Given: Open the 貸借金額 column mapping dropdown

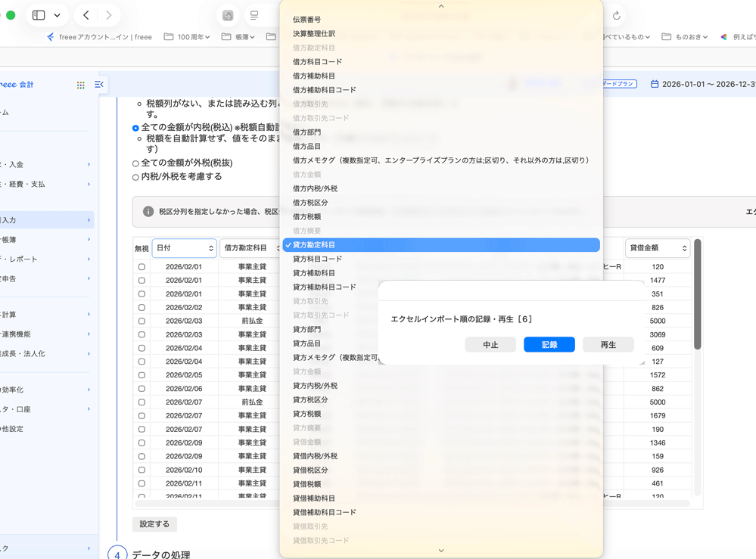Looking at the screenshot, I should [658, 247].
